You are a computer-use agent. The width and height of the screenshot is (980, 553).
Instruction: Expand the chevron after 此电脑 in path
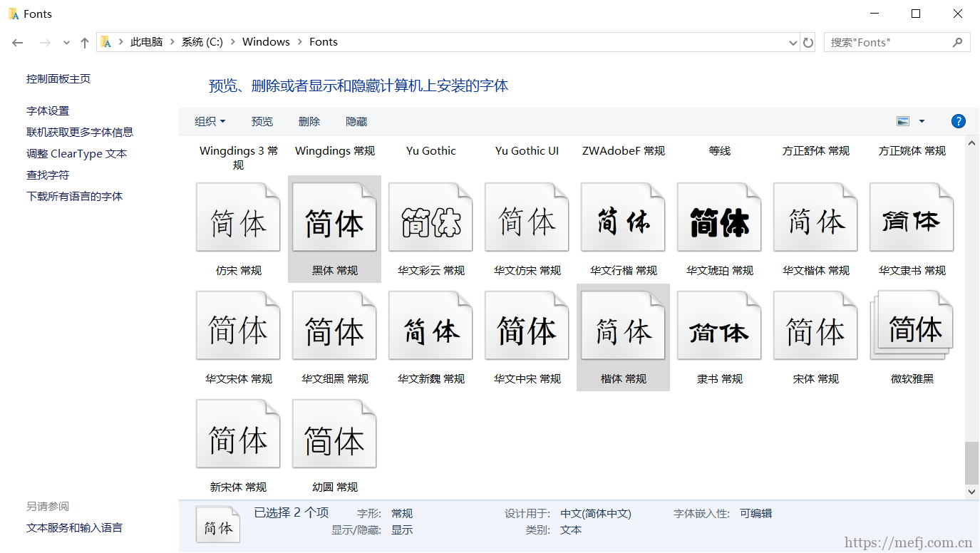pos(171,42)
